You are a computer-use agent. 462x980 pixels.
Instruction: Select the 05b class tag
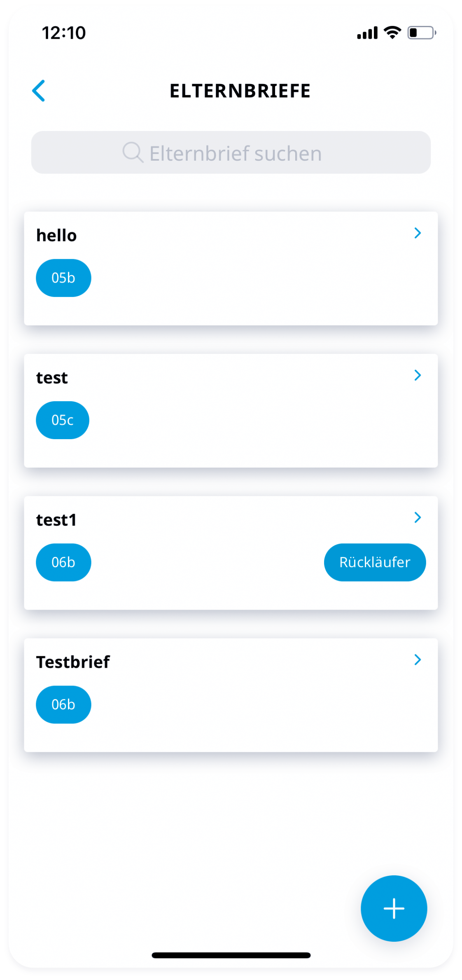click(63, 278)
